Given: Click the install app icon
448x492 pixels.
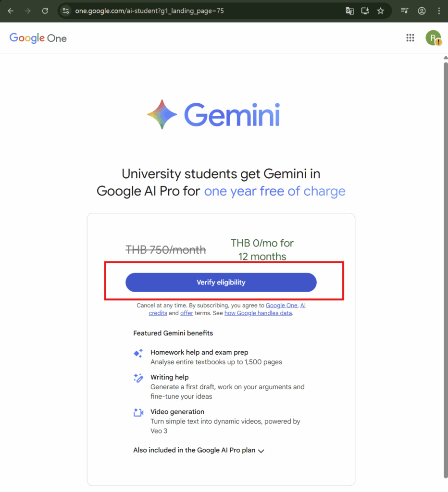Looking at the screenshot, I should [x=365, y=11].
